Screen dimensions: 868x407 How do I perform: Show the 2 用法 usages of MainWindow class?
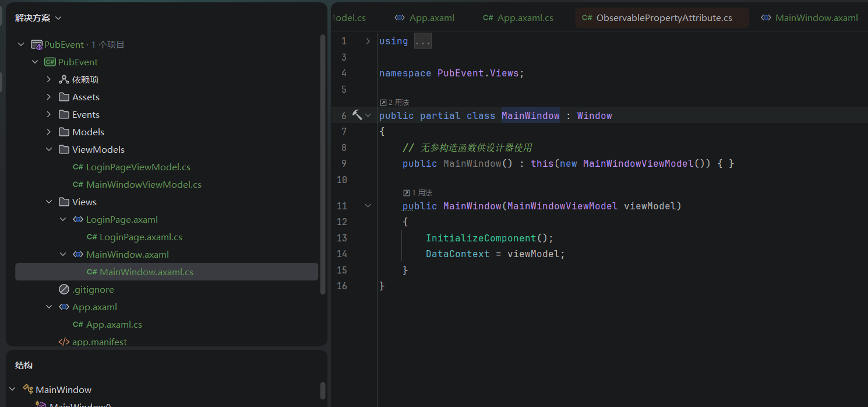(394, 103)
